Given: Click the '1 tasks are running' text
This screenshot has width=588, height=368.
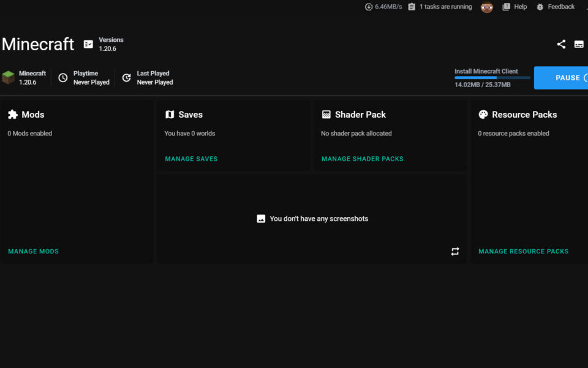Looking at the screenshot, I should 445,7.
